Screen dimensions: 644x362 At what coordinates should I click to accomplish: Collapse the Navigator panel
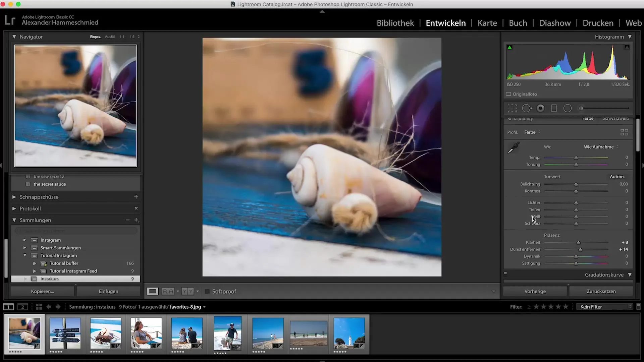coord(14,37)
